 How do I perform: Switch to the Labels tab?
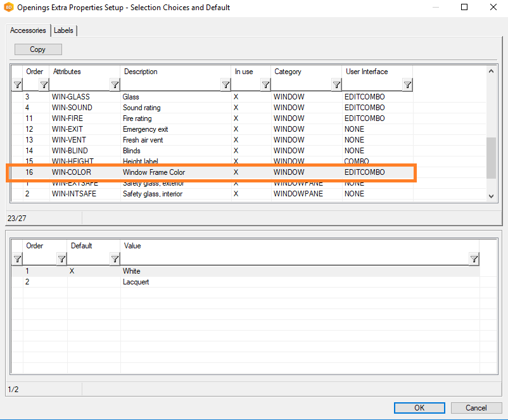63,30
